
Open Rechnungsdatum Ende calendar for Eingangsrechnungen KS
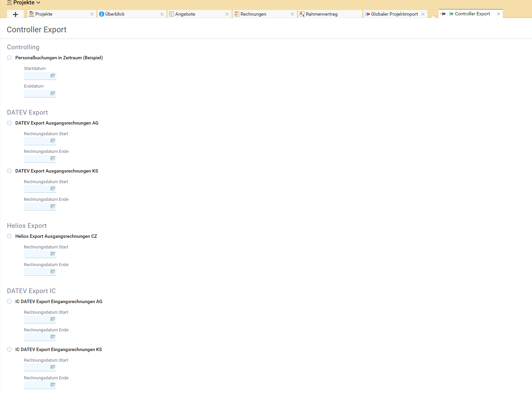click(53, 385)
